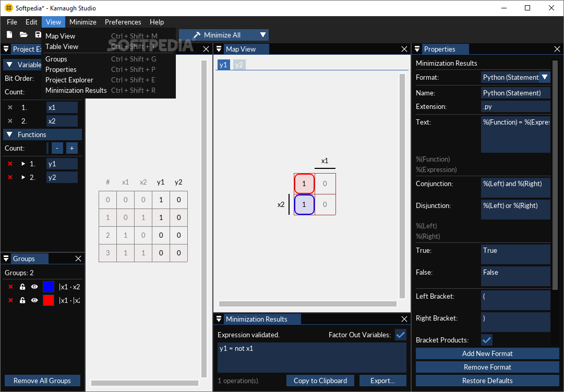Open the Project Explorer panel menu triangle
564x392 pixels.
pos(6,49)
